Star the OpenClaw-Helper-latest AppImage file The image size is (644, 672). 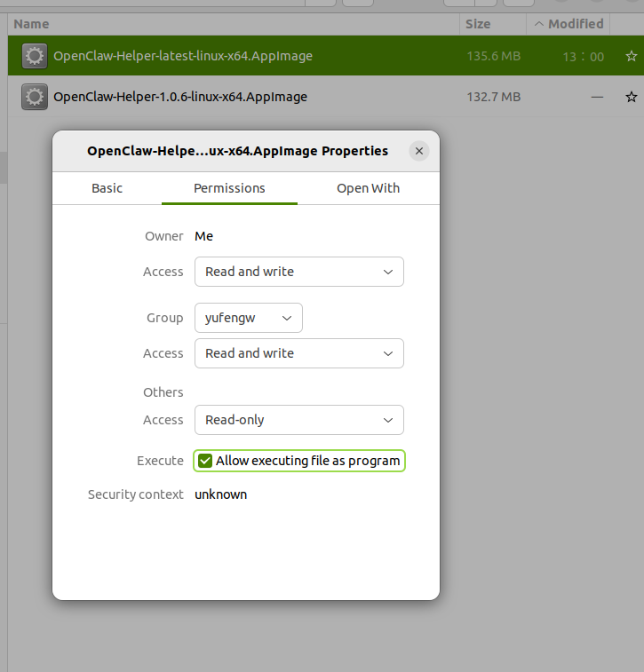click(631, 56)
